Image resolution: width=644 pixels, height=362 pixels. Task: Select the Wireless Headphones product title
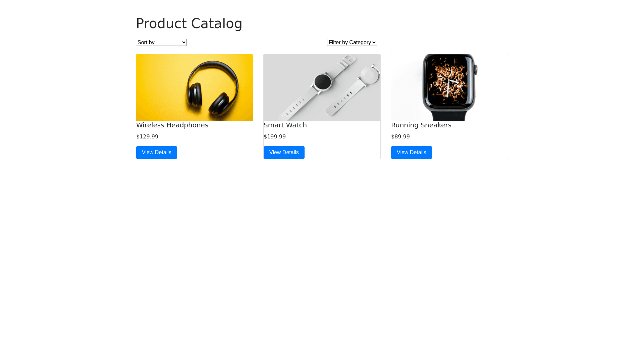pos(172,125)
